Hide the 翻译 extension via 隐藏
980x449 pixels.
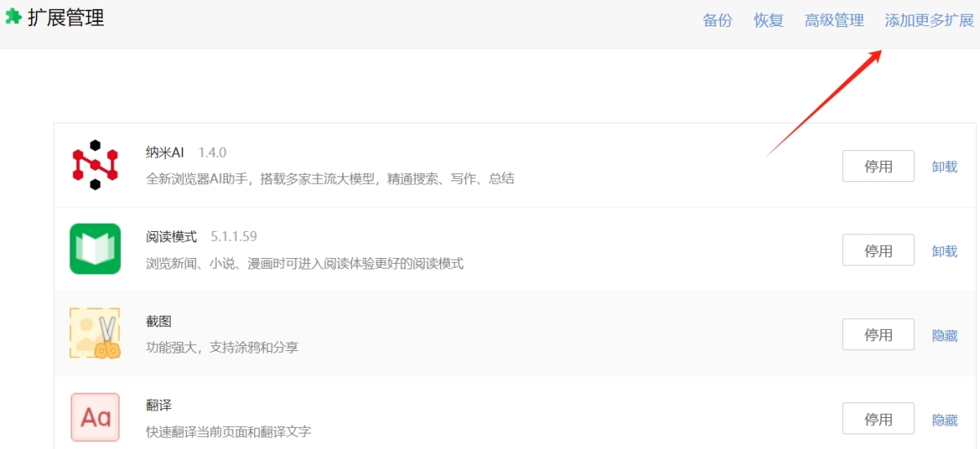944,420
